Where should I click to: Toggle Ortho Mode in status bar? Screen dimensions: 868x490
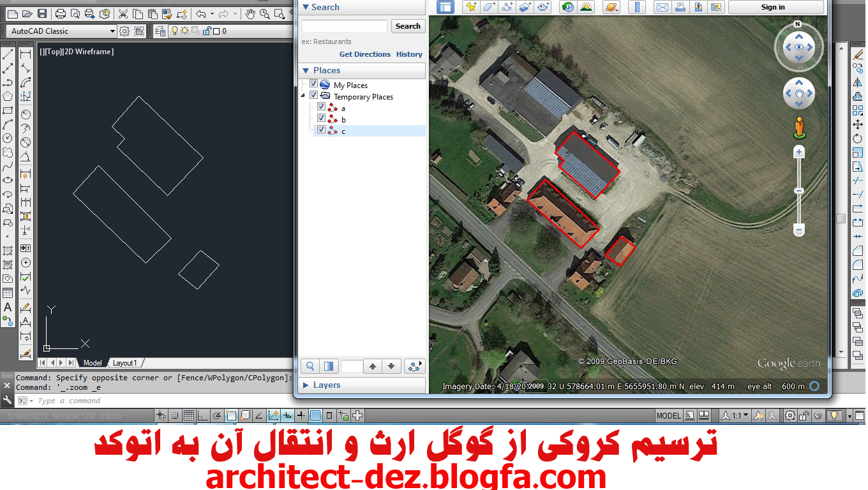pyautogui.click(x=202, y=416)
